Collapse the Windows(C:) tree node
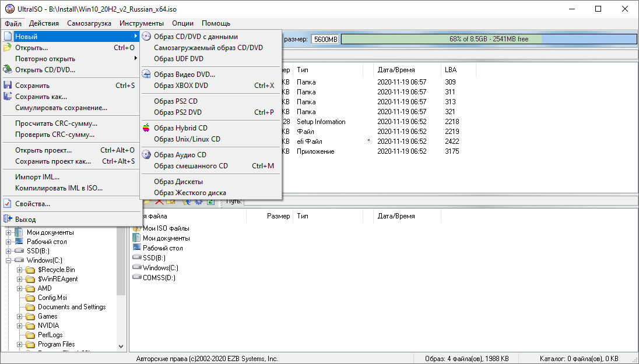639x364 pixels. [x=8, y=260]
